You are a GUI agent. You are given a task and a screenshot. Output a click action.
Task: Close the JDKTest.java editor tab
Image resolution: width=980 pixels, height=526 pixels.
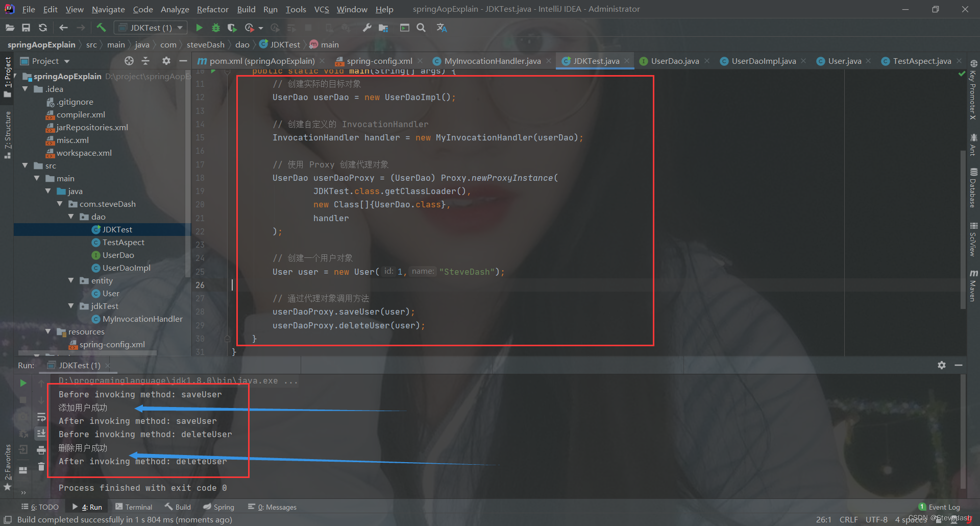(x=627, y=61)
